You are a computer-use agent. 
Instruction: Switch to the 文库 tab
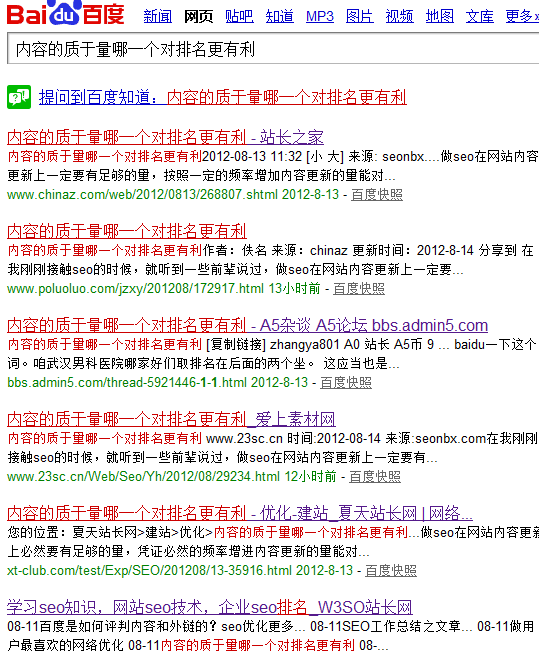pyautogui.click(x=479, y=16)
